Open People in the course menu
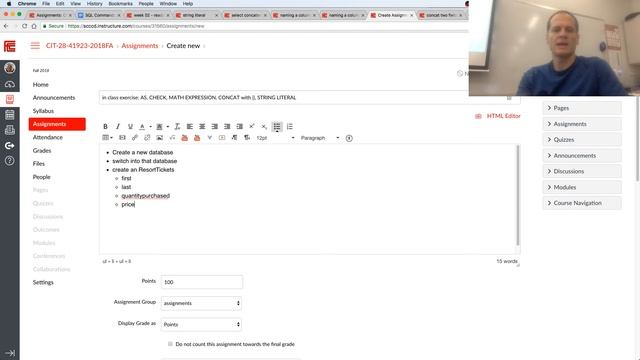Image resolution: width=640 pixels, height=360 pixels. (42, 177)
